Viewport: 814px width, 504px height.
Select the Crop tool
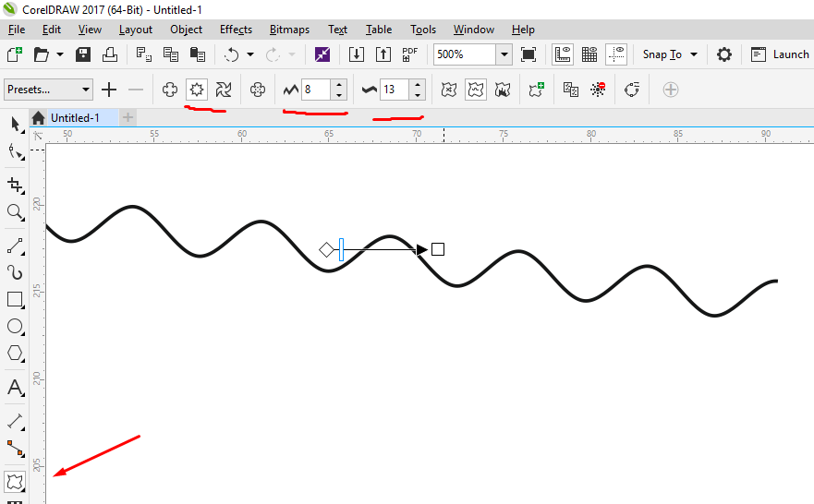point(15,185)
